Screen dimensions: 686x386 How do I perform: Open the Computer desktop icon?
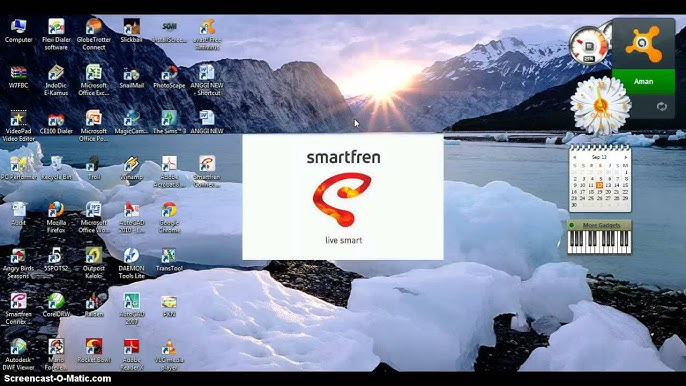(x=18, y=31)
